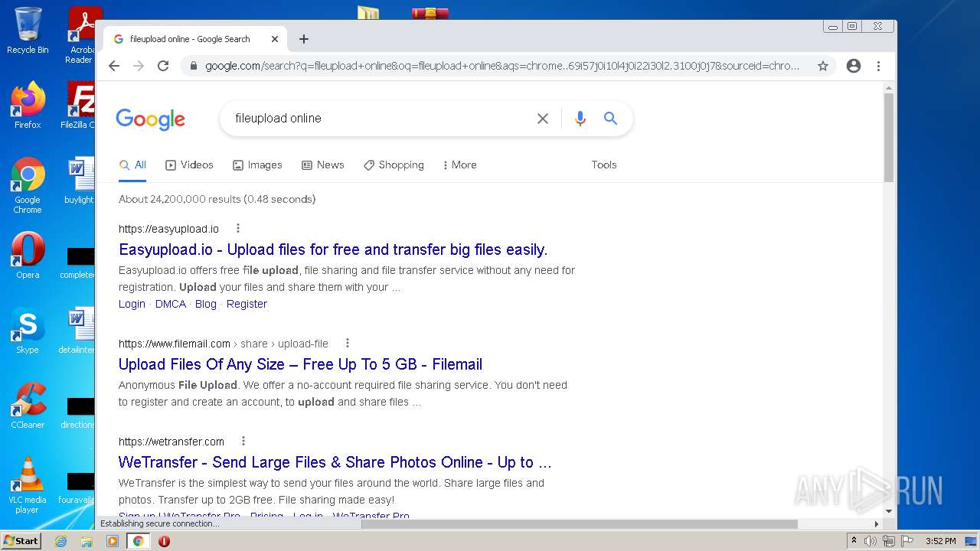Click the horizontal scrollbar thumb

click(579, 524)
